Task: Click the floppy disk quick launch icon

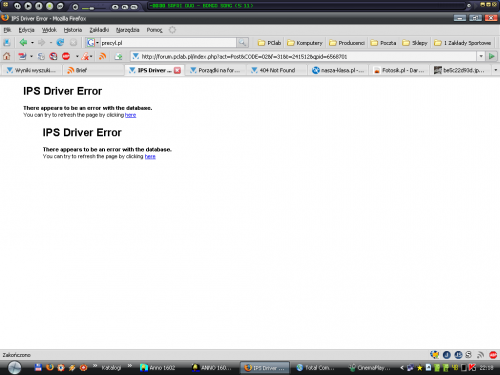Action: 38,367
